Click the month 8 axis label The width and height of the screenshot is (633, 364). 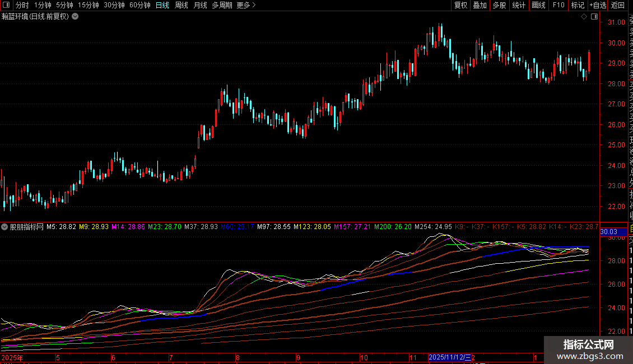[x=238, y=357]
